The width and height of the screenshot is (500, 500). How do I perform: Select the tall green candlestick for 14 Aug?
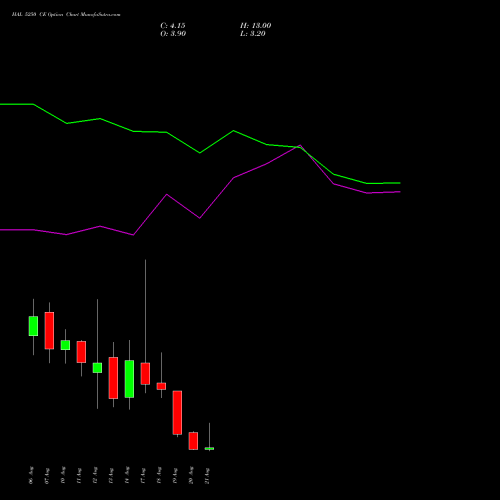(129, 379)
